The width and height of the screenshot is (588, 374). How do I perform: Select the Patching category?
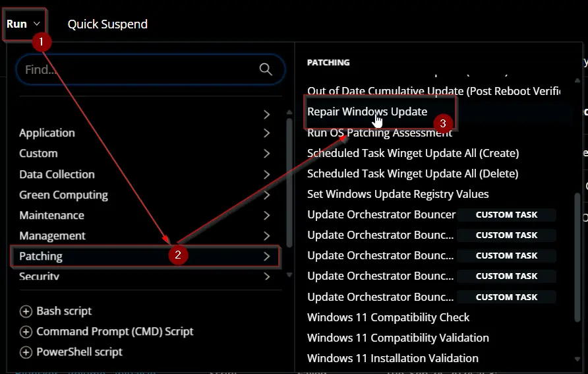[145, 256]
